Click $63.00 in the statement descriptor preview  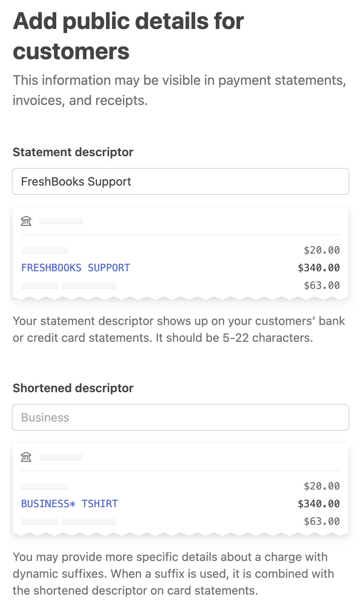click(x=322, y=286)
